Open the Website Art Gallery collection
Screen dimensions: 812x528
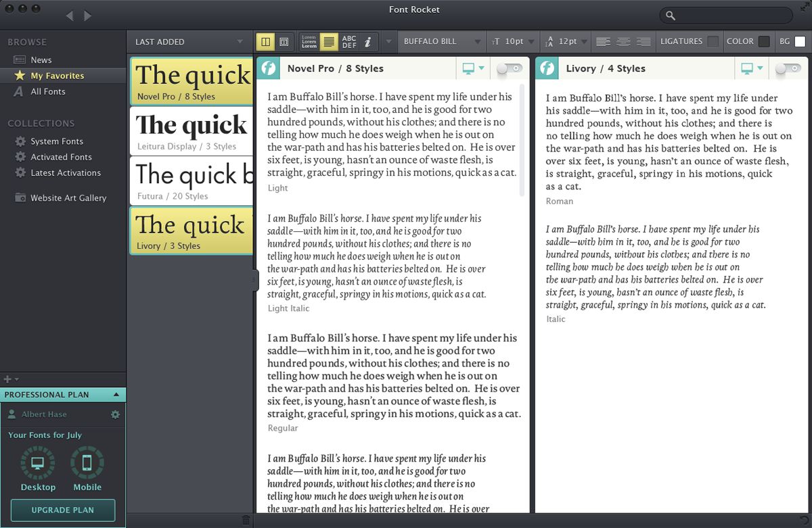click(68, 198)
